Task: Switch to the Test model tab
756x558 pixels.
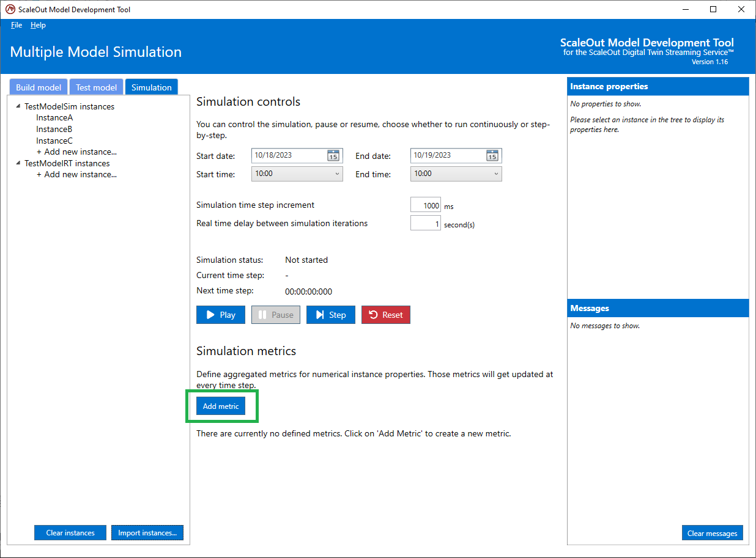Action: click(x=96, y=87)
